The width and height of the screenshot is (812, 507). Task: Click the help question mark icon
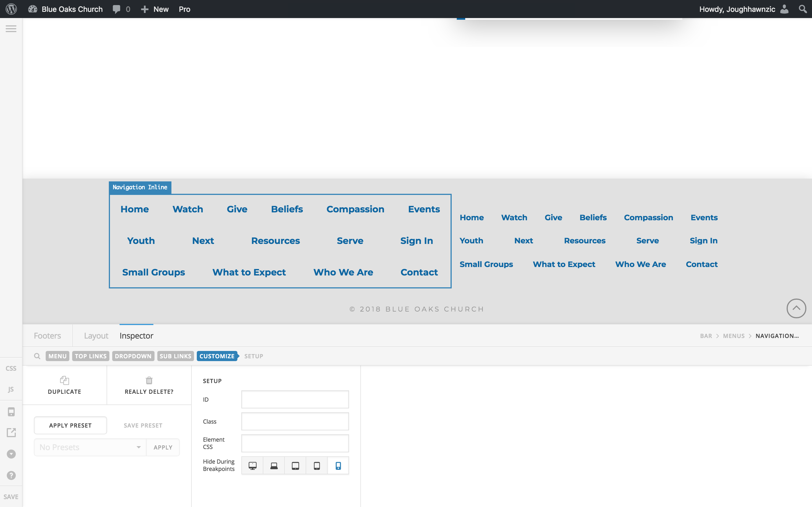[x=11, y=475]
